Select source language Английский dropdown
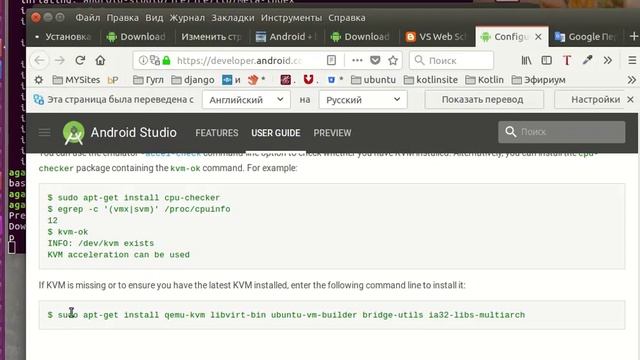The image size is (640, 360). click(246, 100)
